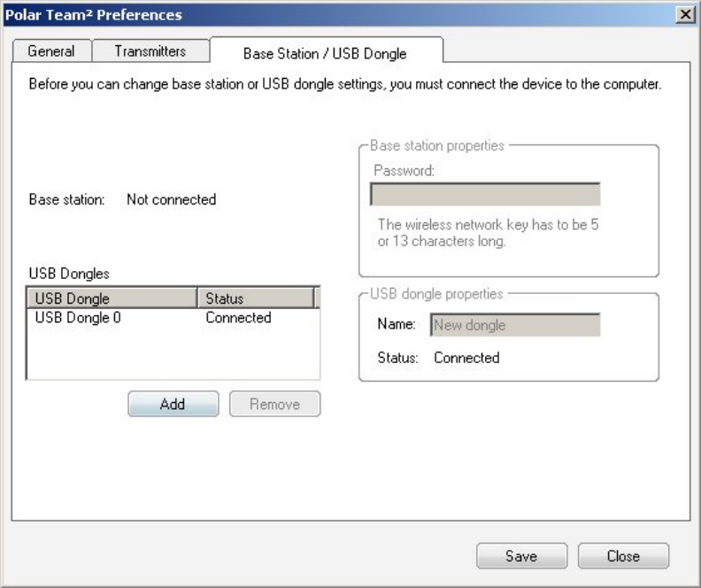Click the Add dongle button
Image resolution: width=701 pixels, height=588 pixels.
click(173, 404)
